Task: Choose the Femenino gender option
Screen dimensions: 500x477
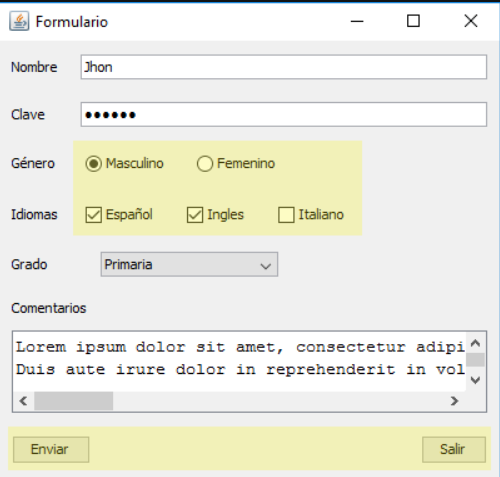Action: (x=204, y=164)
